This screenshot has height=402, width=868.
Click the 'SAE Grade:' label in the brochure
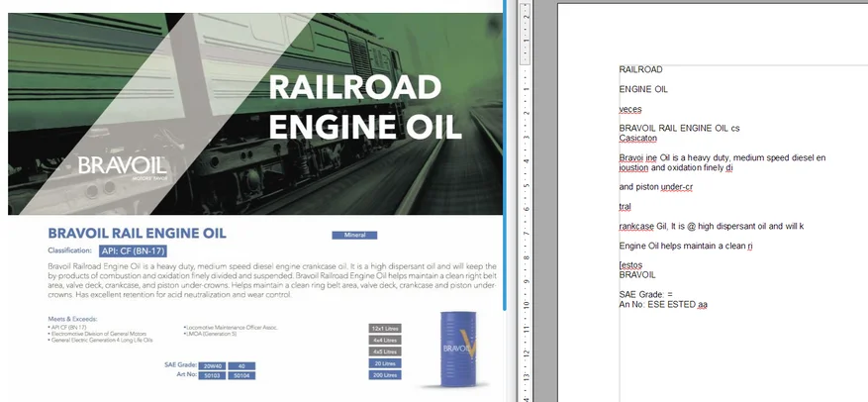pyautogui.click(x=180, y=365)
